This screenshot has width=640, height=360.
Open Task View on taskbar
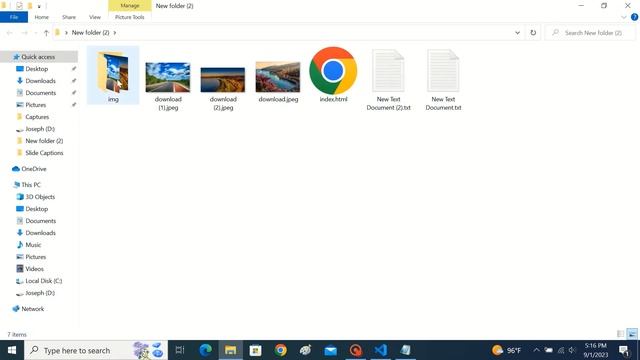[x=180, y=350]
